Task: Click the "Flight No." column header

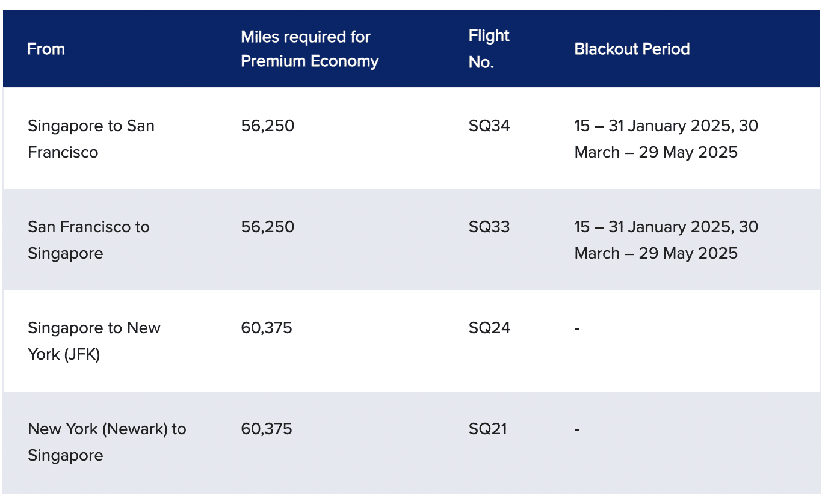Action: pos(489,49)
